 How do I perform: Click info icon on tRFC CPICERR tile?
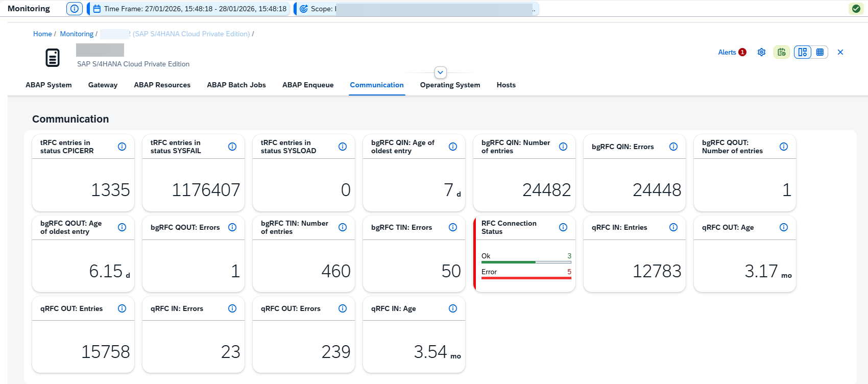point(122,147)
